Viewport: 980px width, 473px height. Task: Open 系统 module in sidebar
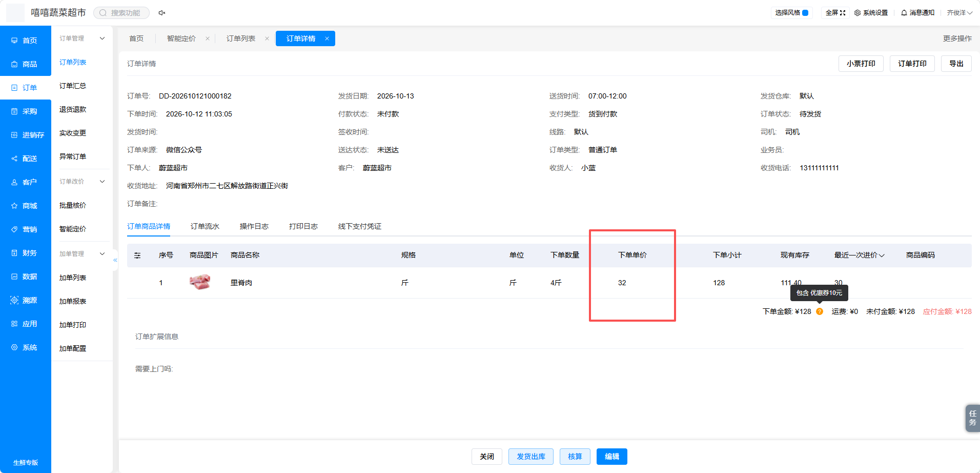point(26,347)
